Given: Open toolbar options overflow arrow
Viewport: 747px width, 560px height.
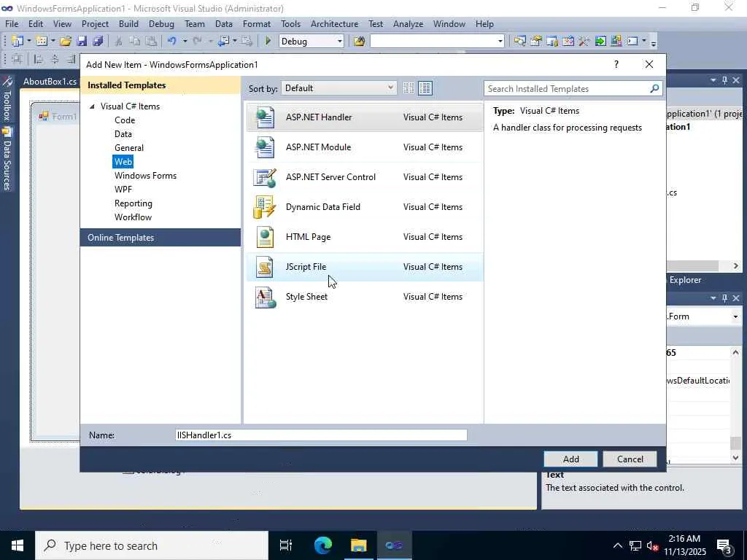Looking at the screenshot, I should click(654, 42).
